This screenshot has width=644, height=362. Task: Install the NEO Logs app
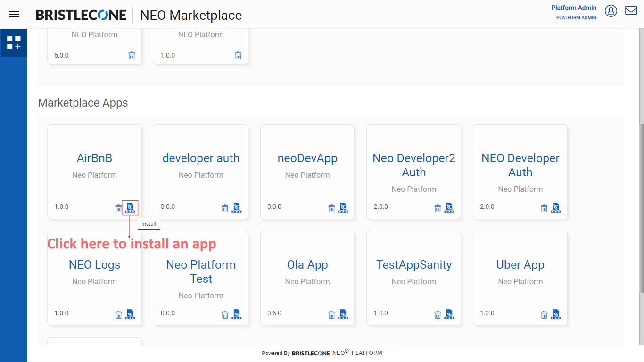(130, 314)
